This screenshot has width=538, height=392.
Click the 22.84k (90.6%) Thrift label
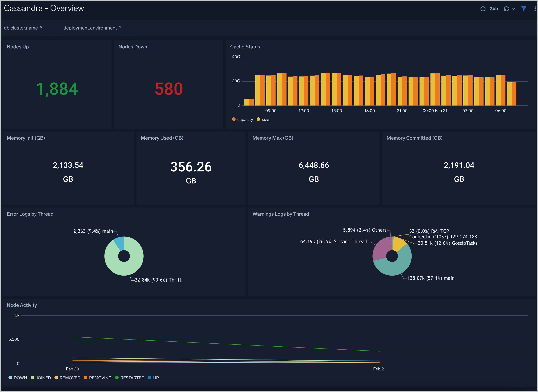[x=158, y=280]
